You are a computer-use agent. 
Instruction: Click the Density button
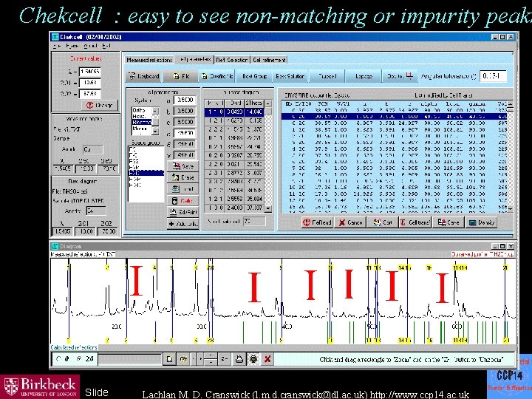[482, 222]
